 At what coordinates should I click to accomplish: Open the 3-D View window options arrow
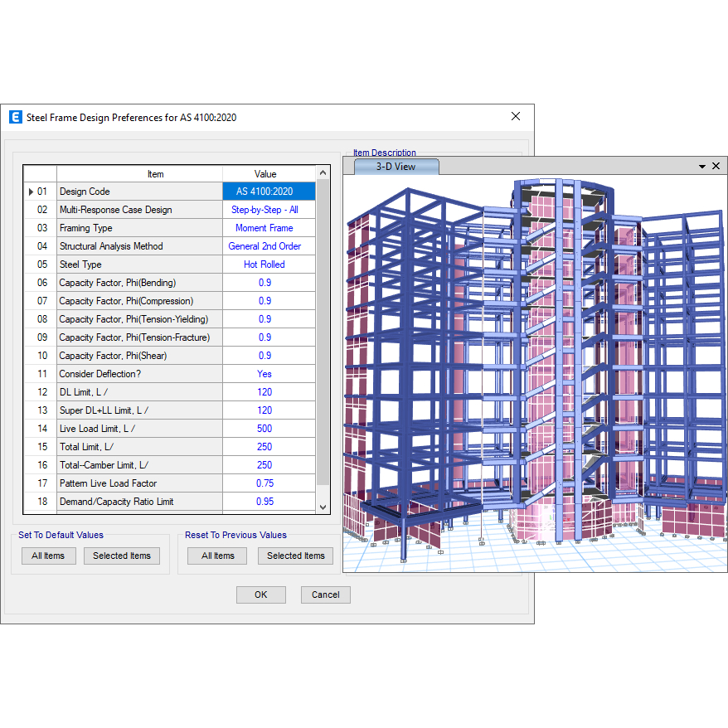(701, 166)
